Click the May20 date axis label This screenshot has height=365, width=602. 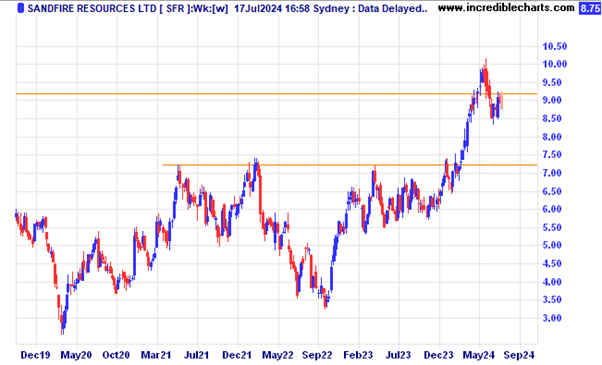(76, 355)
